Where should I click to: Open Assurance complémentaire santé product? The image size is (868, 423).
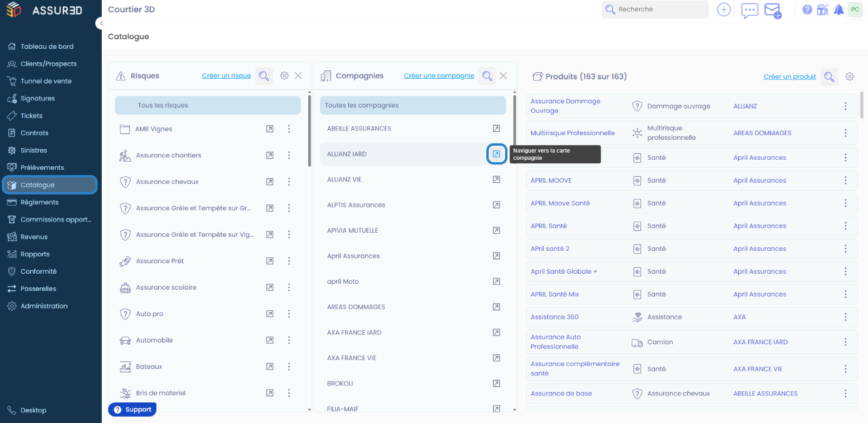click(x=575, y=368)
